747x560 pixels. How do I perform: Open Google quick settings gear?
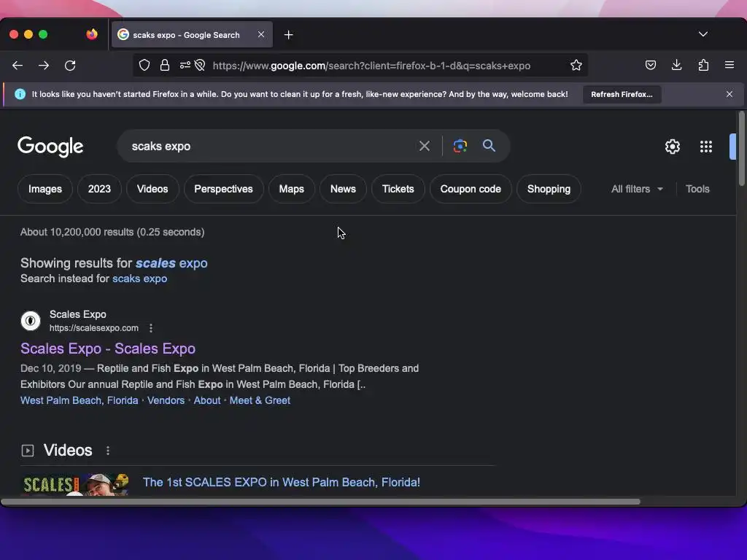pyautogui.click(x=672, y=147)
